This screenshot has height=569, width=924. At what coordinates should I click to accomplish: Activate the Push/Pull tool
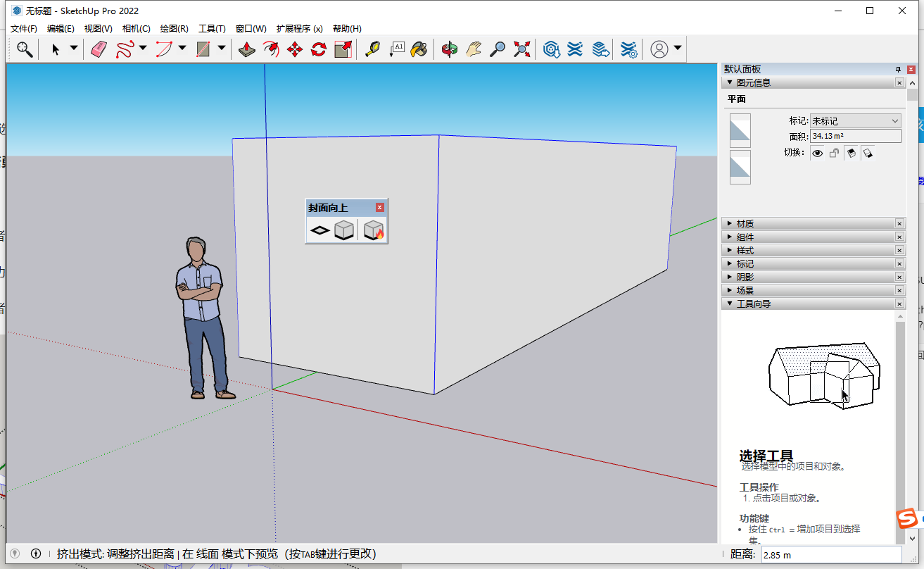point(246,49)
